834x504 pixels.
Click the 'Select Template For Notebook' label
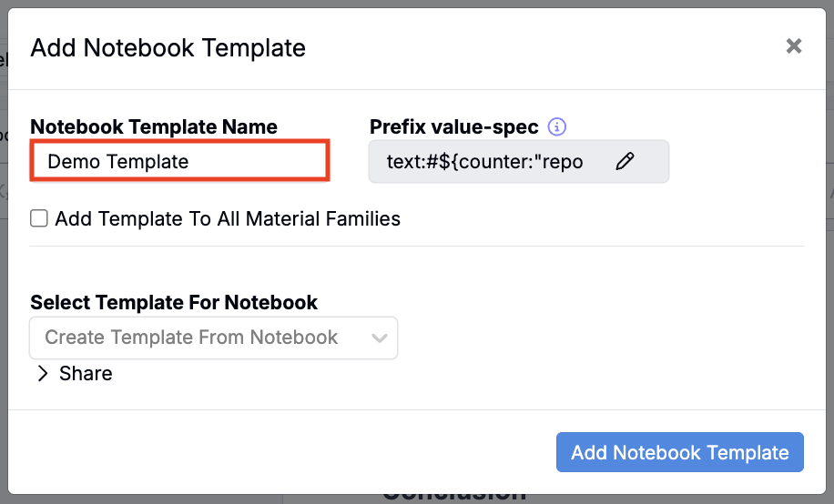[174, 303]
